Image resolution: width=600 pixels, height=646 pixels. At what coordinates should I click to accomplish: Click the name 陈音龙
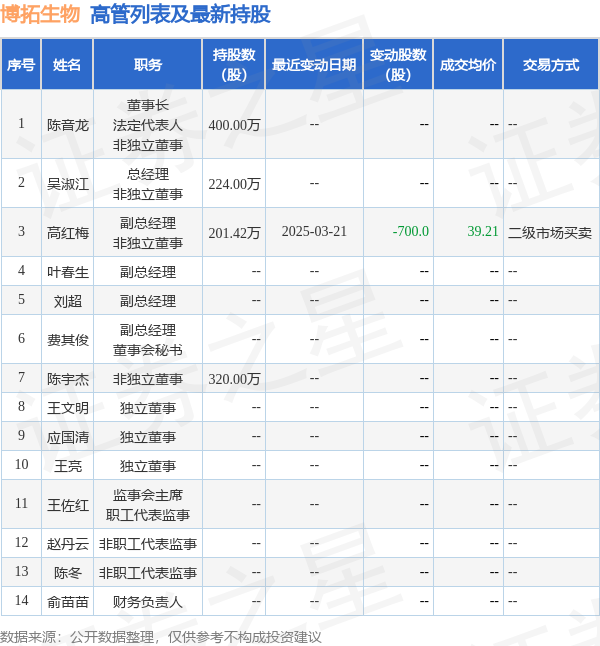68,125
